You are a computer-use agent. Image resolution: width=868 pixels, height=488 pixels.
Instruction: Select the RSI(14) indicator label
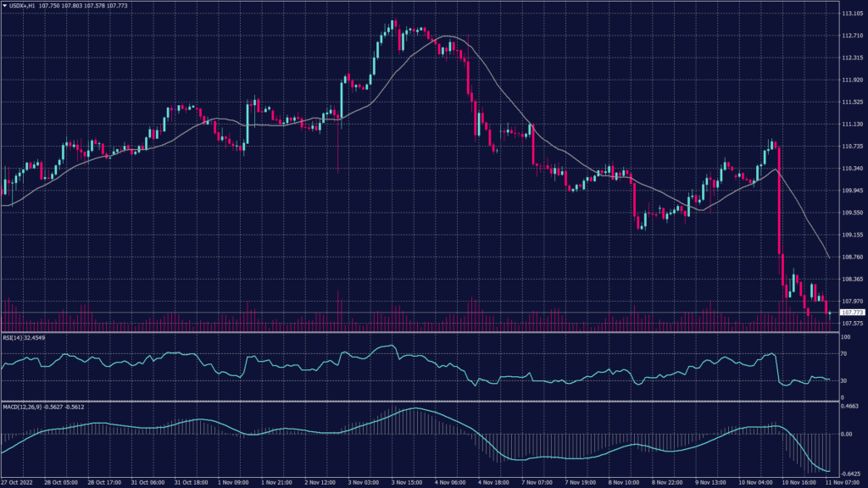pos(13,338)
